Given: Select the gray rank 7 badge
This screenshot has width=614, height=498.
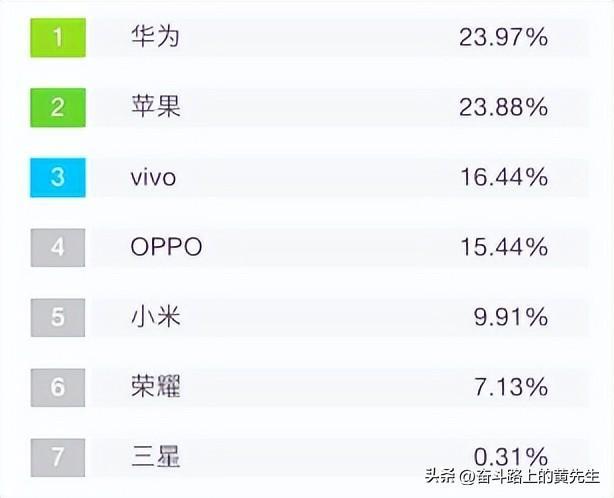Looking at the screenshot, I should pyautogui.click(x=57, y=457).
